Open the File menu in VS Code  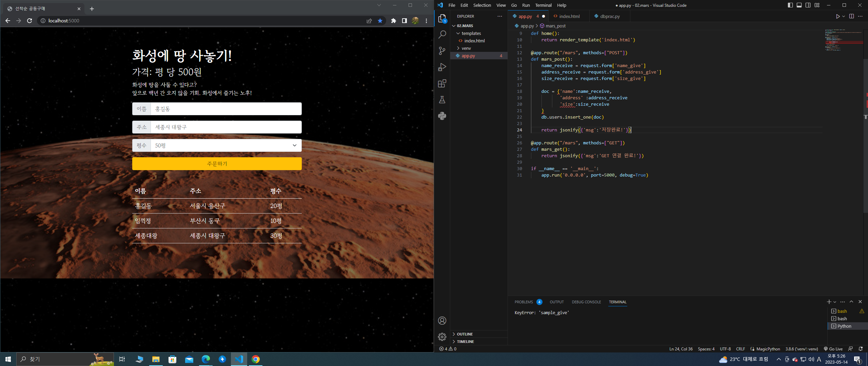point(452,5)
